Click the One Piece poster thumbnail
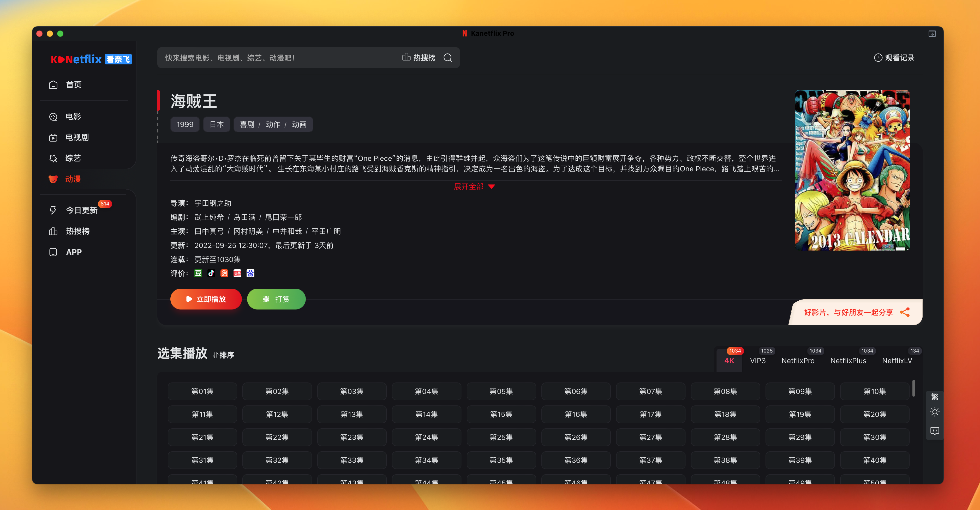 (852, 170)
